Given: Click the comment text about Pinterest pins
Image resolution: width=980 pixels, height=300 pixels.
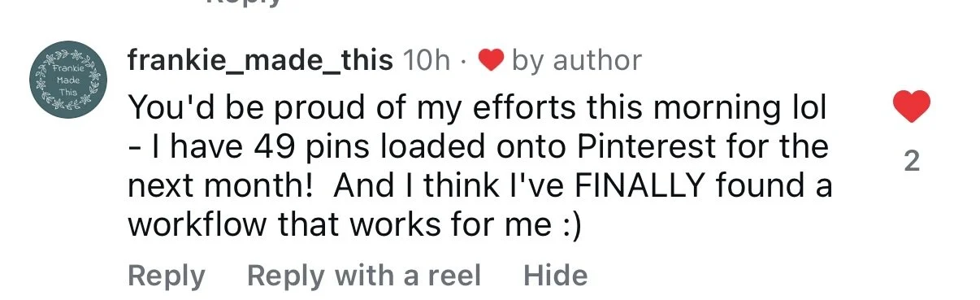Looking at the screenshot, I should click(480, 167).
